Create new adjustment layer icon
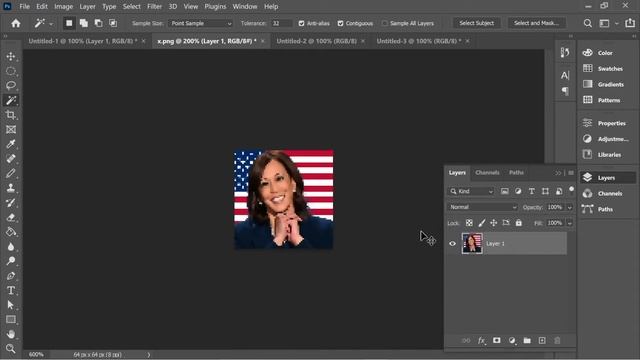Viewport: 640px width, 360px height. tap(512, 340)
